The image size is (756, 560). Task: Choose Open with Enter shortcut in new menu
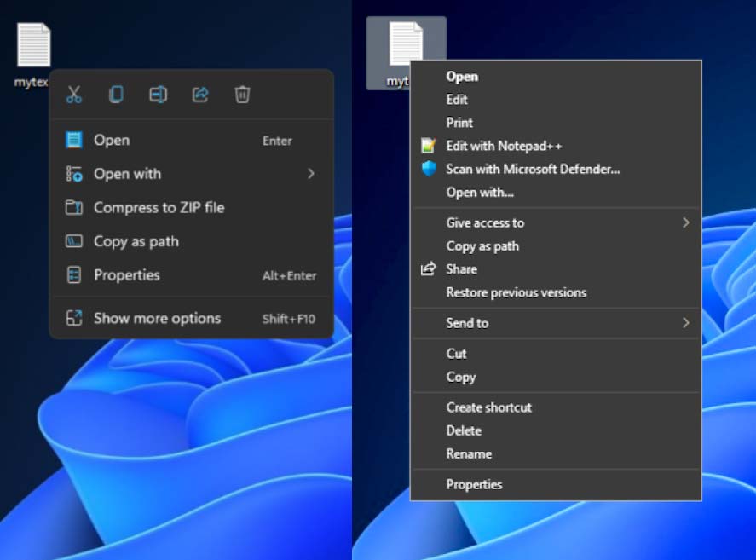(x=192, y=141)
